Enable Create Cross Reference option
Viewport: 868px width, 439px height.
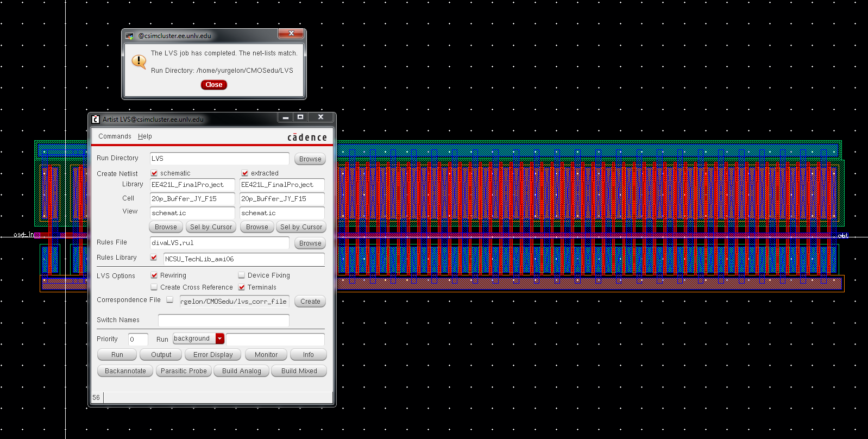[x=154, y=287]
